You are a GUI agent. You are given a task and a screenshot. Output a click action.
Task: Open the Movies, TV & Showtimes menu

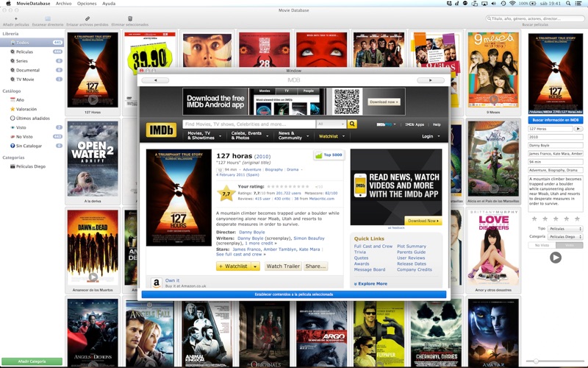(204, 135)
